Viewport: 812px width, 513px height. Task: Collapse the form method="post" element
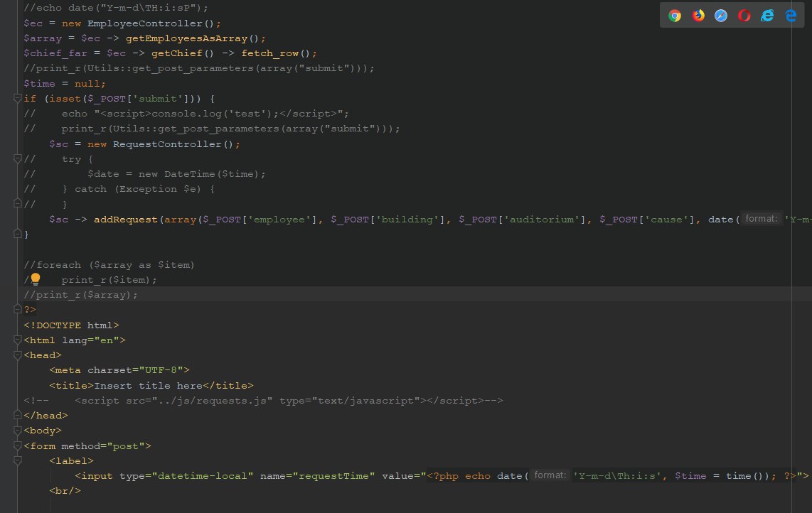point(17,445)
